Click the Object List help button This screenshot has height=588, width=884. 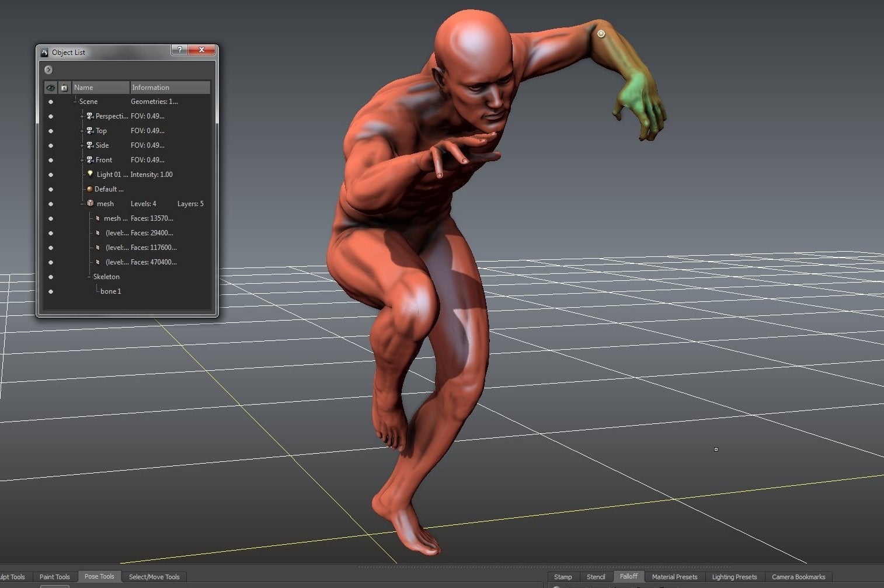[180, 50]
